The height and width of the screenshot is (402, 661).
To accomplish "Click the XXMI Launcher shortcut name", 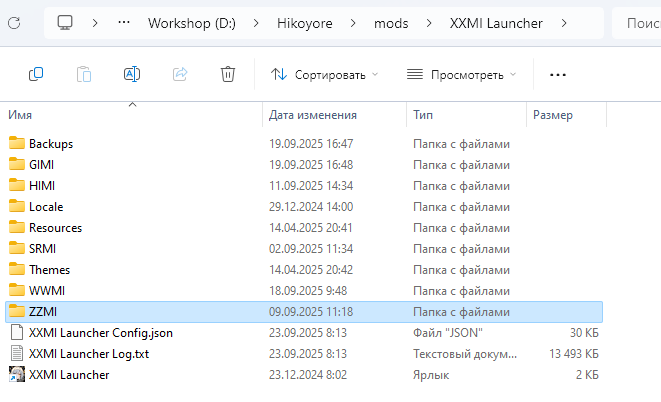I will [x=69, y=375].
